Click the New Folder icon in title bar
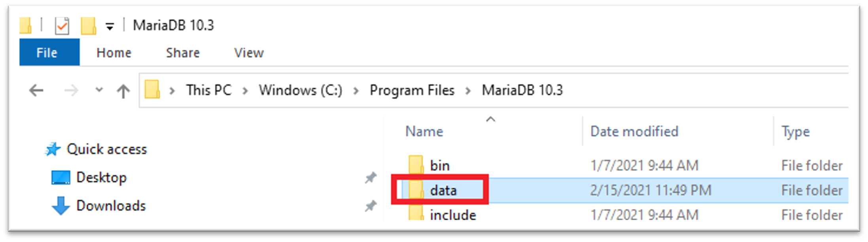This screenshot has width=868, height=242. tap(88, 26)
